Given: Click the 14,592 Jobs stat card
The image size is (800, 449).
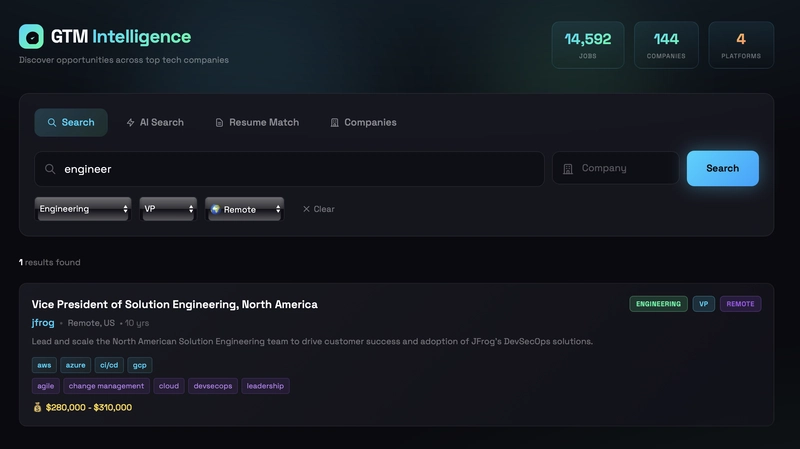Looking at the screenshot, I should click(x=588, y=45).
